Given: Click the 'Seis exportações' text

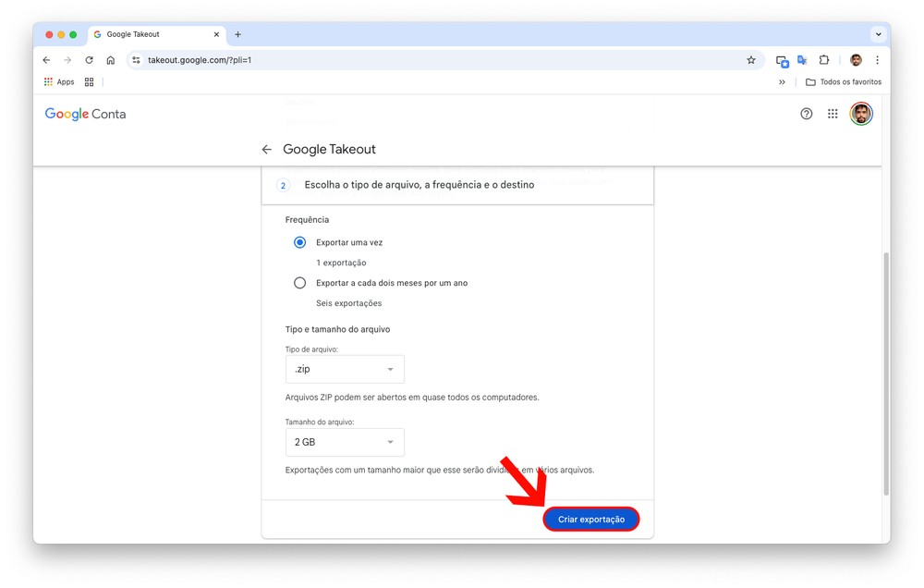Looking at the screenshot, I should [x=349, y=303].
